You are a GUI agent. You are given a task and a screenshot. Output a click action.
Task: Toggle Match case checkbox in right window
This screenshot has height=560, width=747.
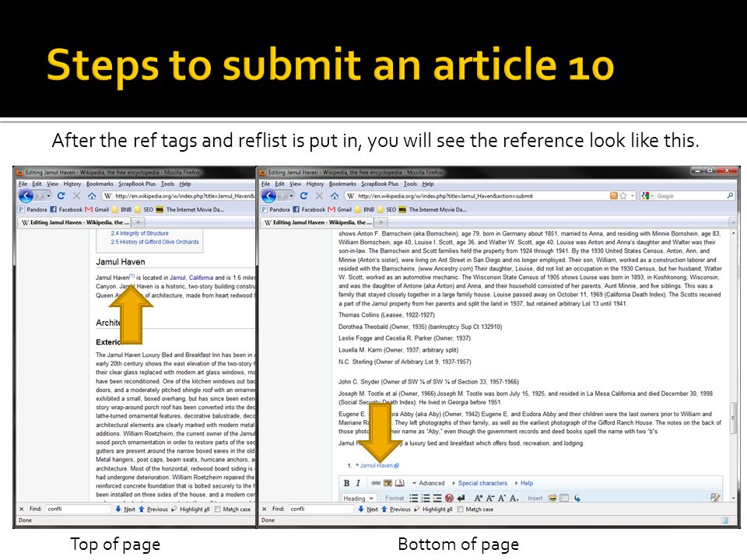point(460,509)
